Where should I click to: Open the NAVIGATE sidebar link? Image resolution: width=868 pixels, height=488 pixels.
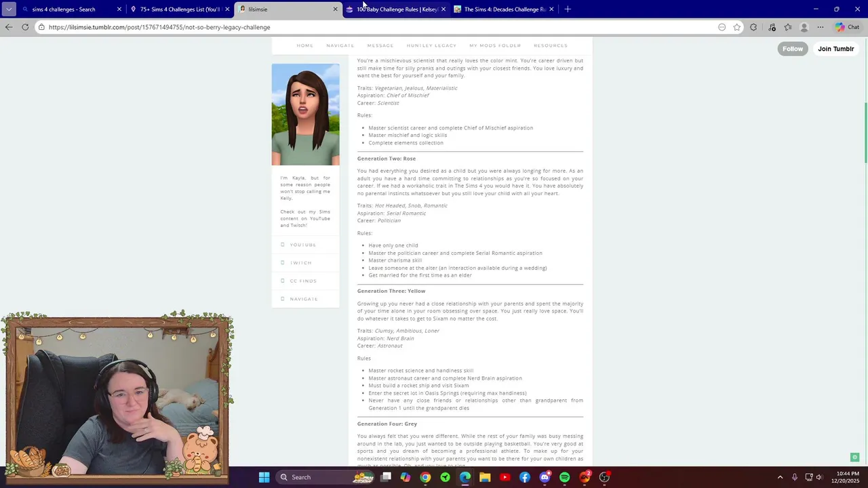[304, 299]
